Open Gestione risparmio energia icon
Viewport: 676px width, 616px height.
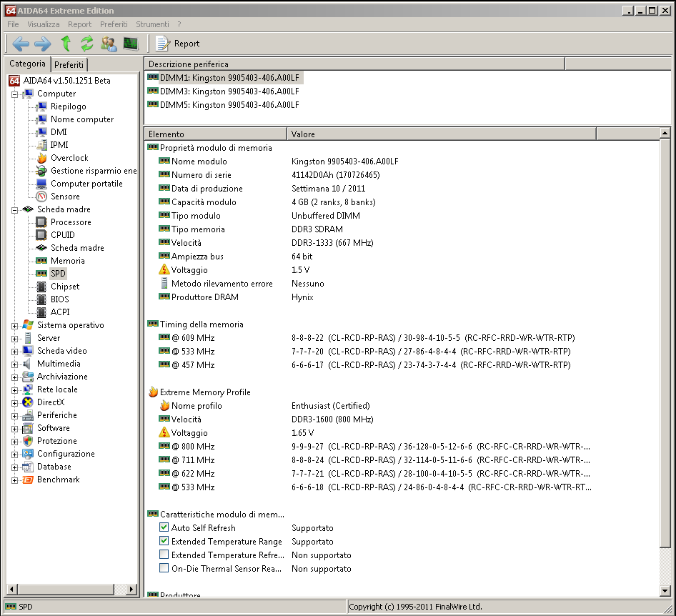point(41,171)
